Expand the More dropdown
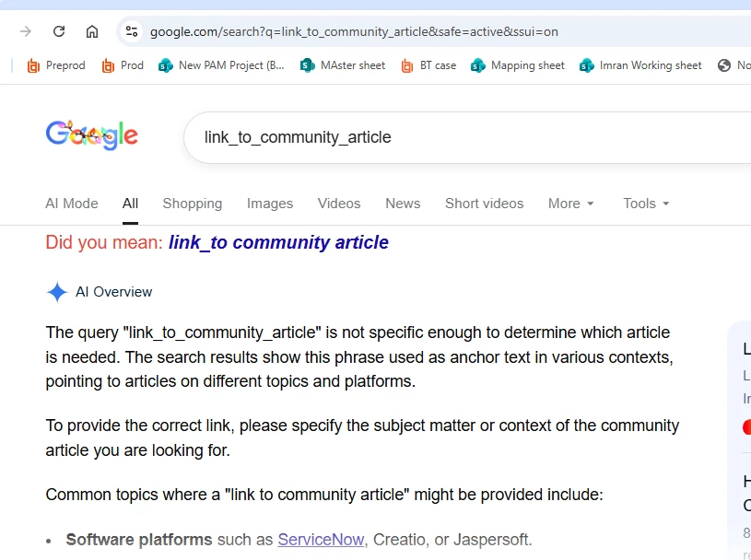The image size is (751, 560). tap(571, 204)
